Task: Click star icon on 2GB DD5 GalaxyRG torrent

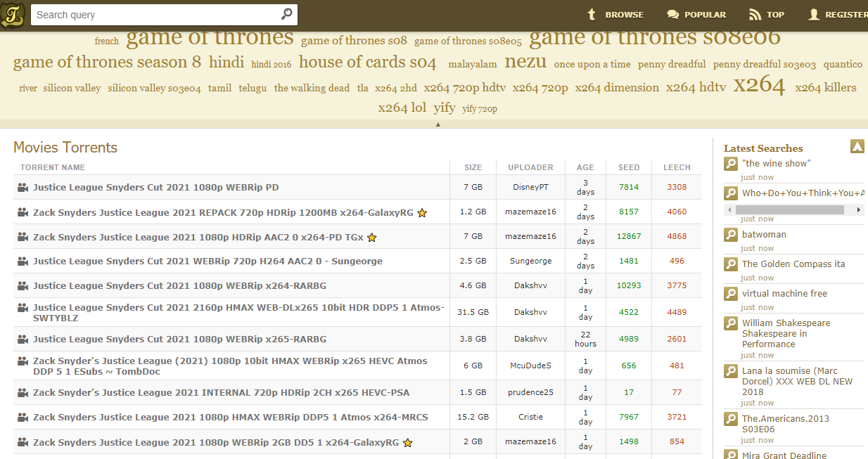Action: 407,443
